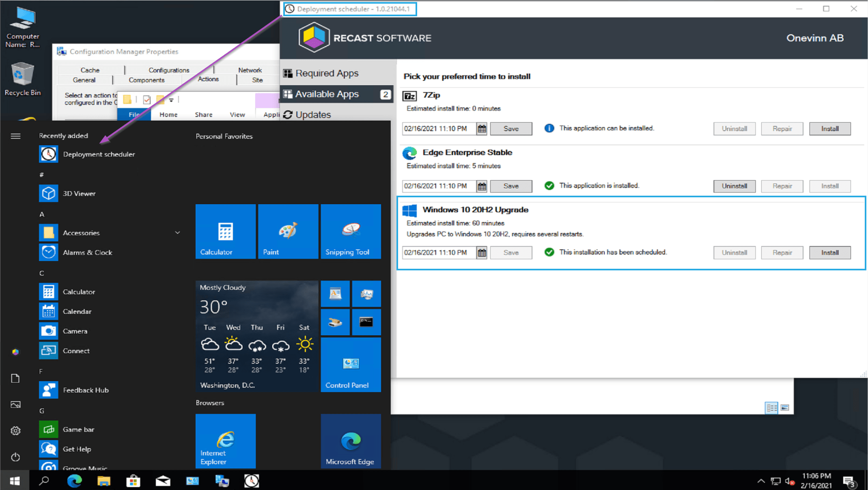This screenshot has width=868, height=490.
Task: Open the Paint tile
Action: click(288, 231)
